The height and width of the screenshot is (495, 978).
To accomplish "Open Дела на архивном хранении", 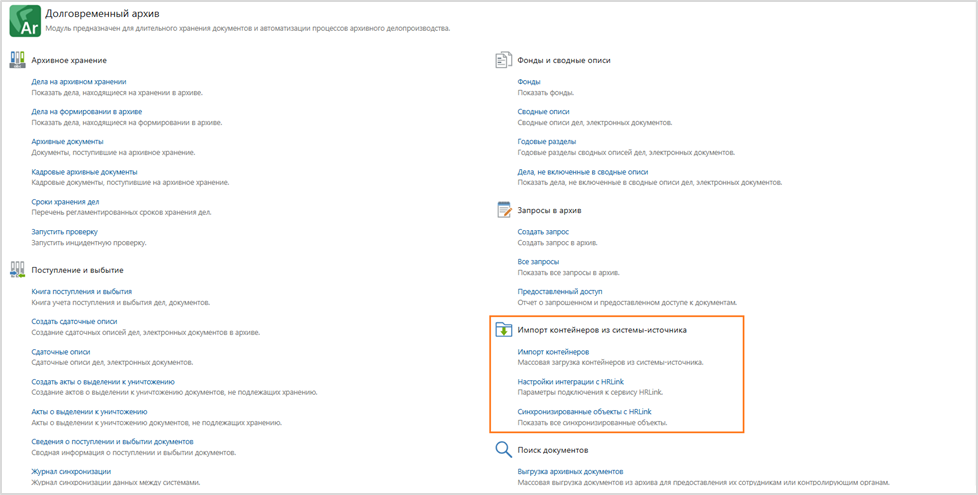I will [x=79, y=81].
